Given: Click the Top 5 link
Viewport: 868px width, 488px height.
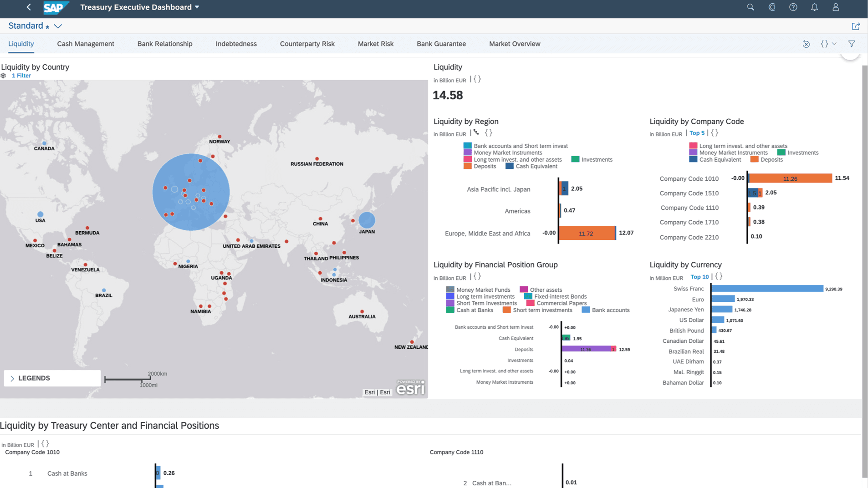Looking at the screenshot, I should [x=697, y=133].
